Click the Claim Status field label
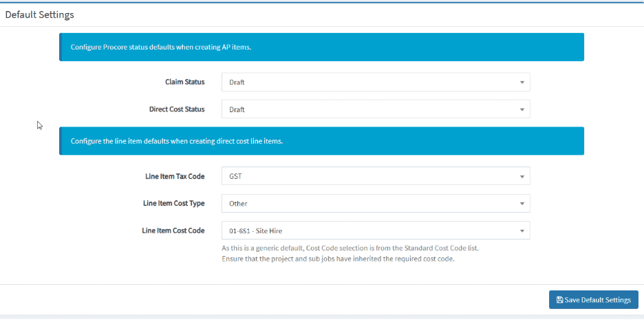The image size is (644, 320). 184,82
